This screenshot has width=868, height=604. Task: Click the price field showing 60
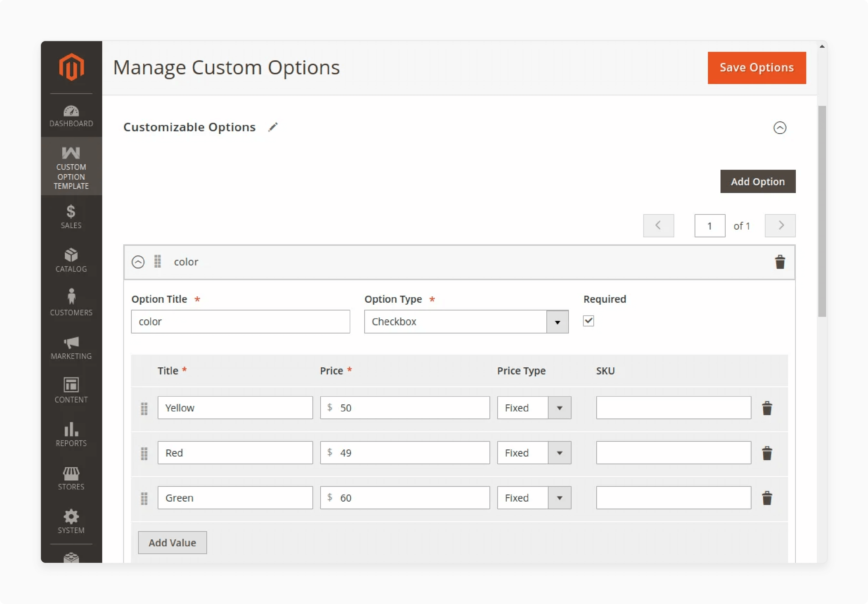pos(405,498)
